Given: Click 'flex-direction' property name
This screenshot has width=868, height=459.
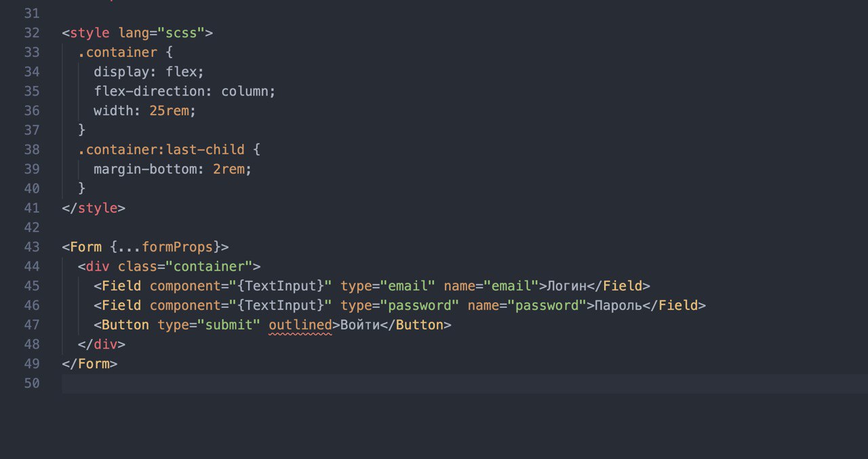Looking at the screenshot, I should point(149,91).
